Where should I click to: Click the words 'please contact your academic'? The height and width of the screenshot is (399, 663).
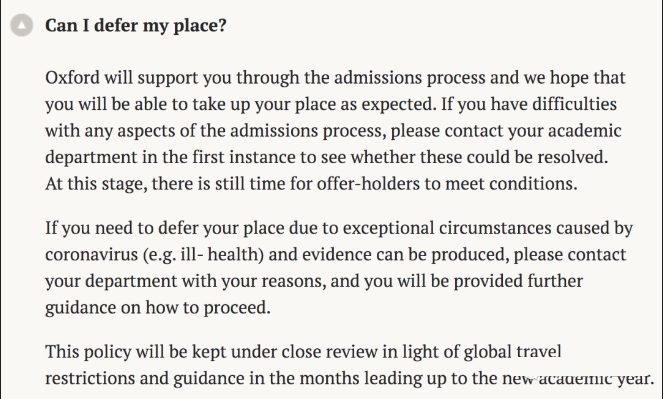(x=506, y=131)
